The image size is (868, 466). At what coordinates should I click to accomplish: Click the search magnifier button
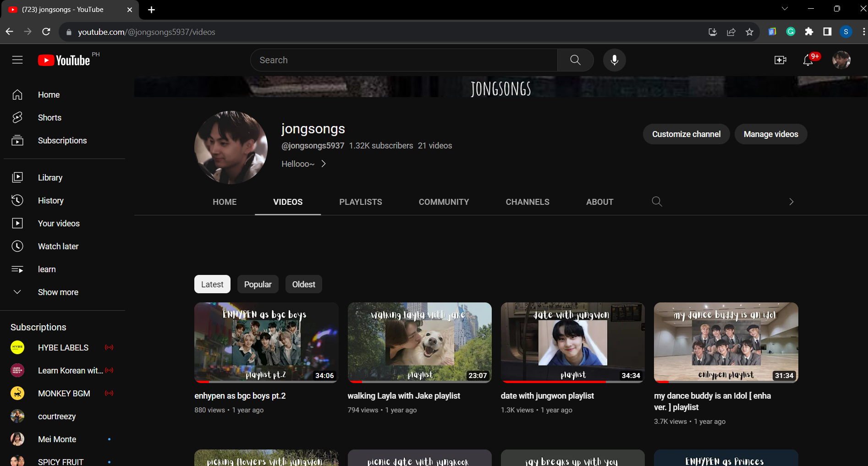[x=575, y=60]
